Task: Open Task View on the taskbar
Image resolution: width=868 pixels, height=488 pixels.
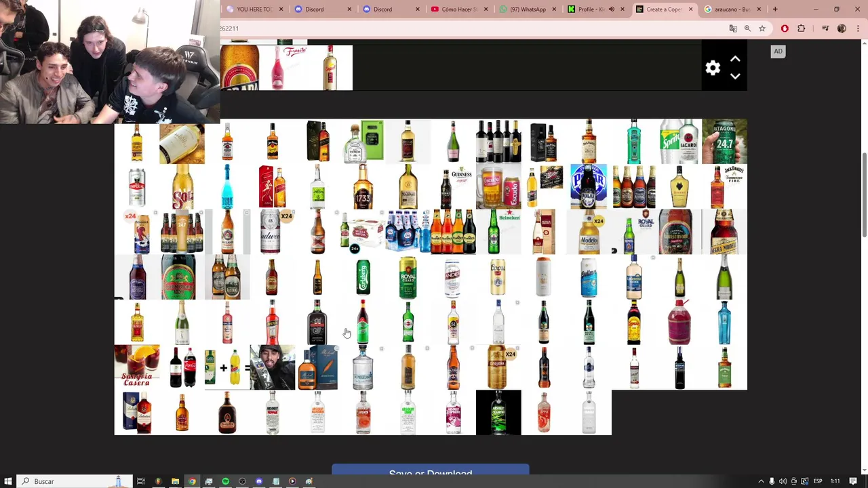Action: [x=140, y=481]
